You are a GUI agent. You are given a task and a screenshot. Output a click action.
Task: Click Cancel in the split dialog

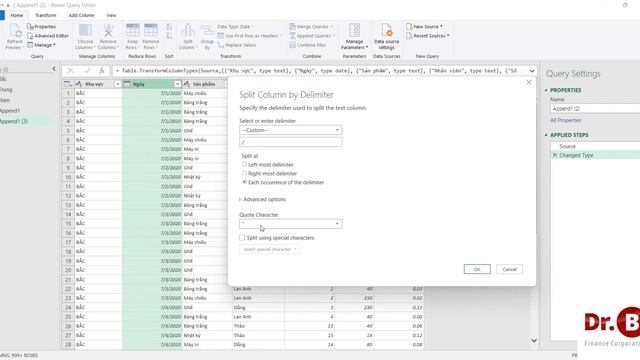click(x=509, y=269)
